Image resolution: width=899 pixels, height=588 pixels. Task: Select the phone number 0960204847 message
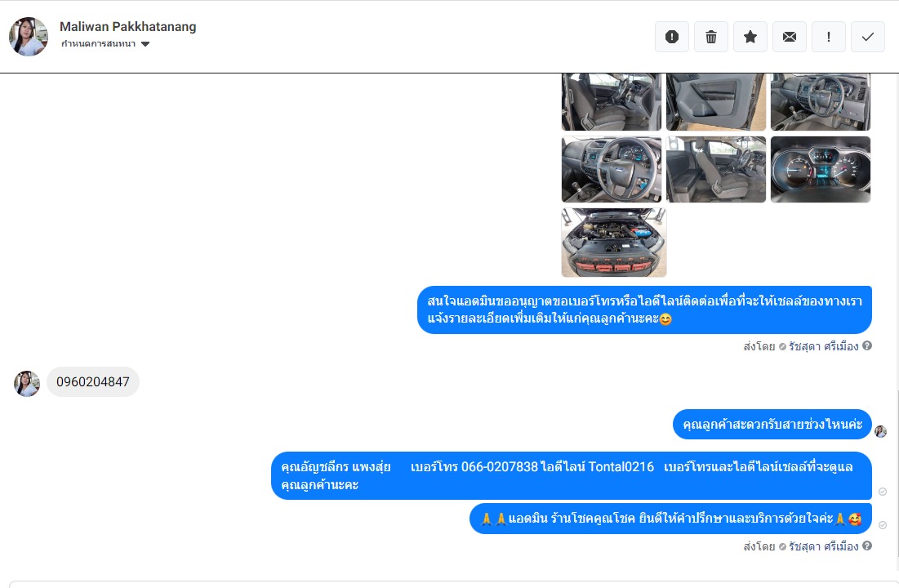(93, 382)
